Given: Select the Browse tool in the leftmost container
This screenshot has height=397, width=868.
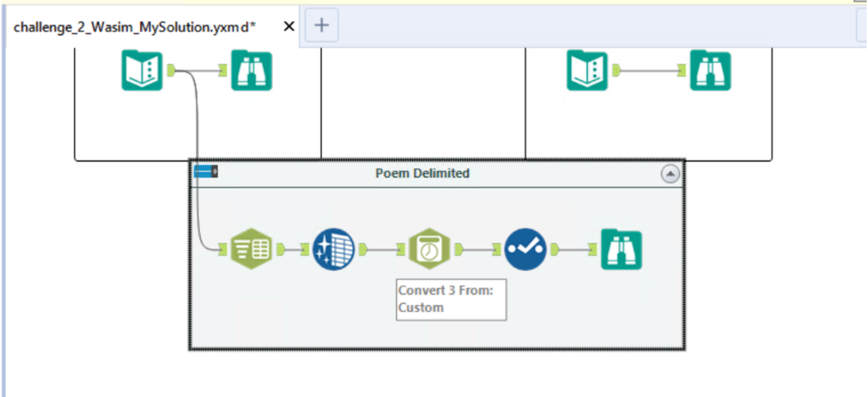Looking at the screenshot, I should (252, 70).
